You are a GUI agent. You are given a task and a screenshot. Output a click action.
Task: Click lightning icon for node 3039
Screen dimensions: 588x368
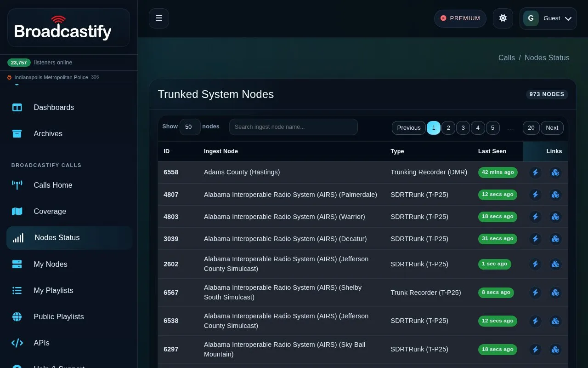[x=535, y=239]
